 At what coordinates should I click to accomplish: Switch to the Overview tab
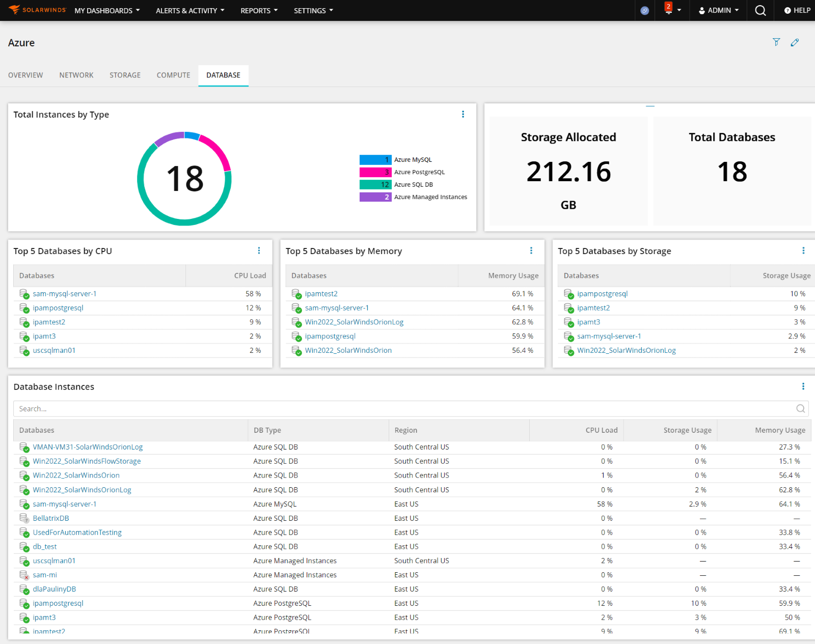[25, 75]
